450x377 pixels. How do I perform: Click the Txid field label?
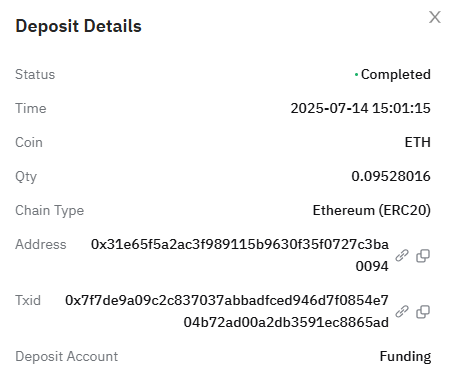pos(28,300)
